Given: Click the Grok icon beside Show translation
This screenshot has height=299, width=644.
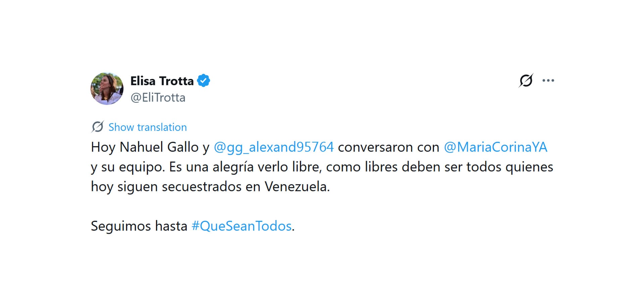Looking at the screenshot, I should click(x=98, y=127).
